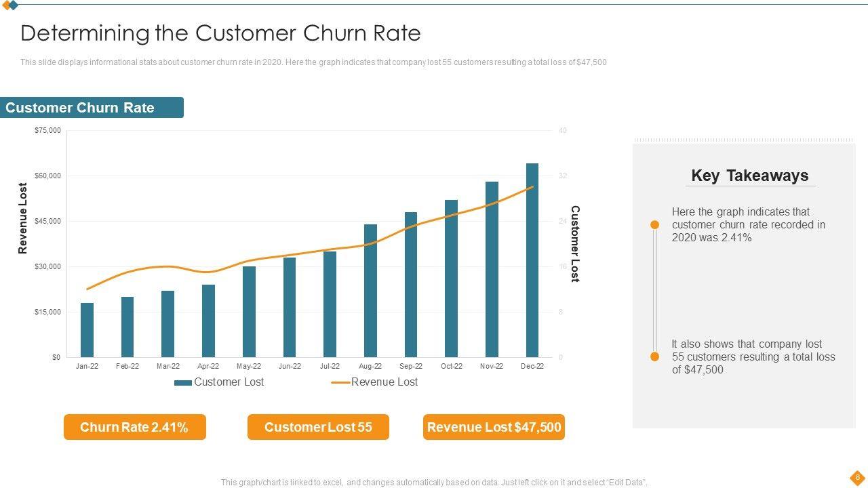Image resolution: width=868 pixels, height=488 pixels.
Task: Select the Churn Rate 2.41% button
Action: pyautogui.click(x=134, y=427)
